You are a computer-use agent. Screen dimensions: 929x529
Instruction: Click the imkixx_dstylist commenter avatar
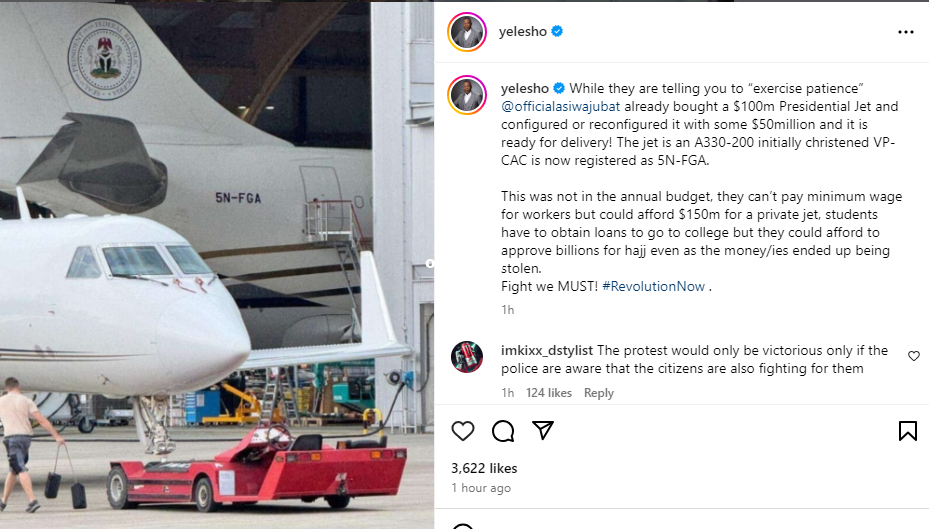[x=467, y=357]
